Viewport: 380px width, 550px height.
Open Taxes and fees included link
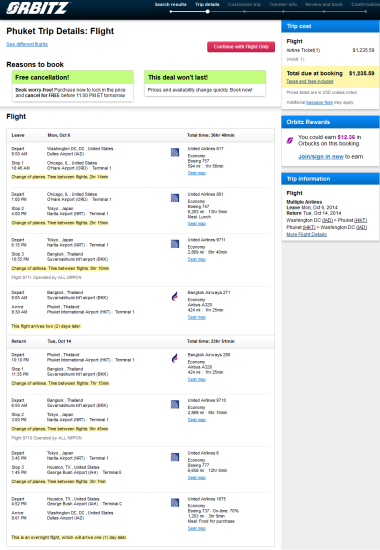coord(309,81)
